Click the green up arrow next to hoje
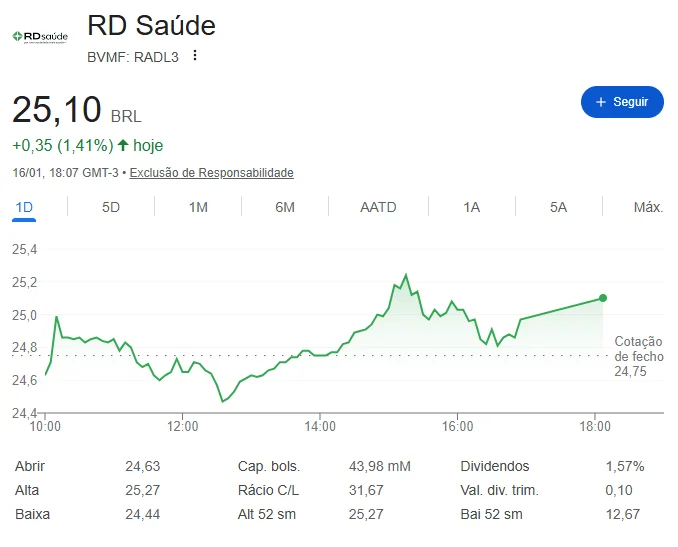 pyautogui.click(x=123, y=145)
